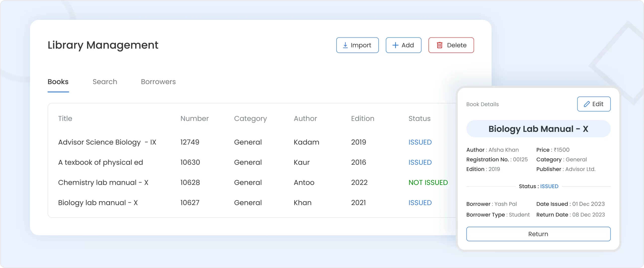This screenshot has height=268, width=644.
Task: Switch to the Search tab
Action: (105, 82)
